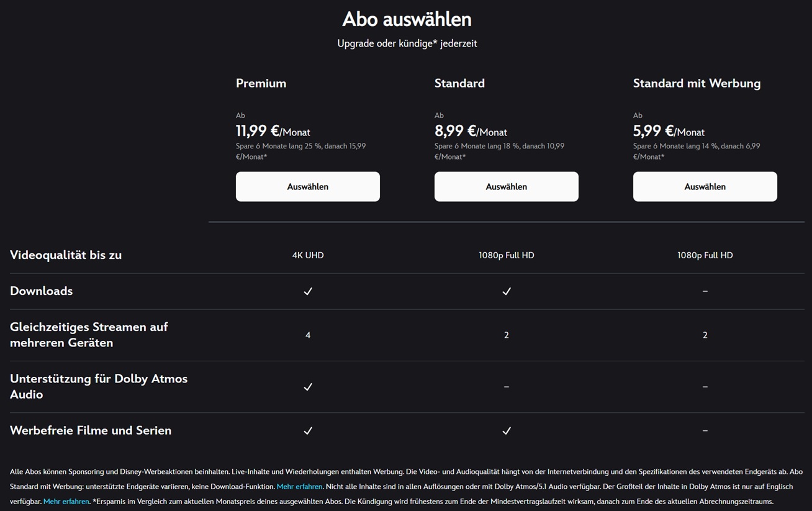Screen dimensions: 812x511
Task: Click the Abo auswählen page title
Action: click(407, 19)
